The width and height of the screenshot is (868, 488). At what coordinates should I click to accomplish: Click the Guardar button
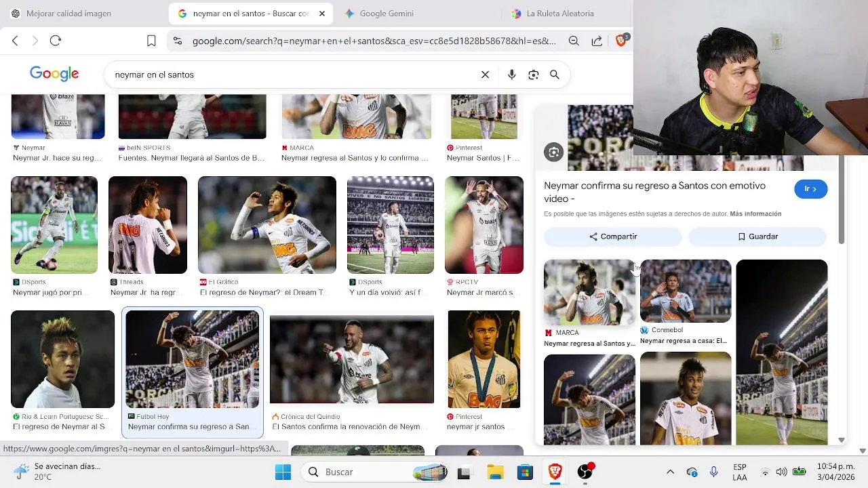click(x=757, y=237)
